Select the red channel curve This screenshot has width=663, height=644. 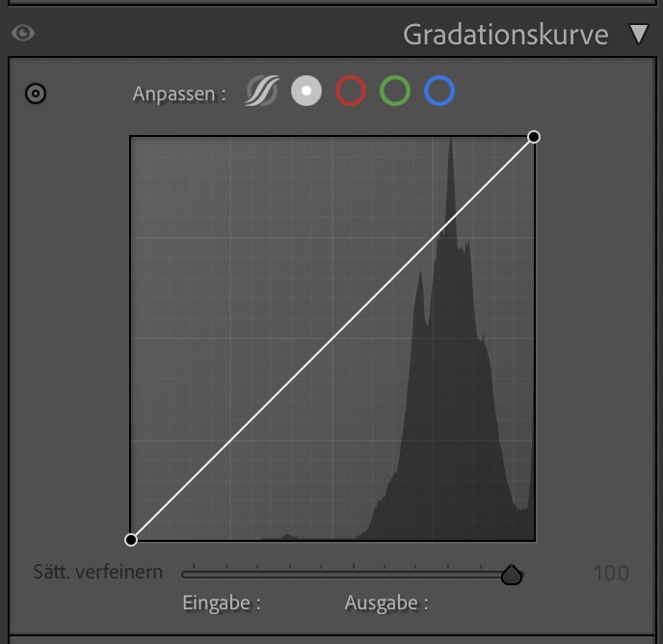coord(351,92)
